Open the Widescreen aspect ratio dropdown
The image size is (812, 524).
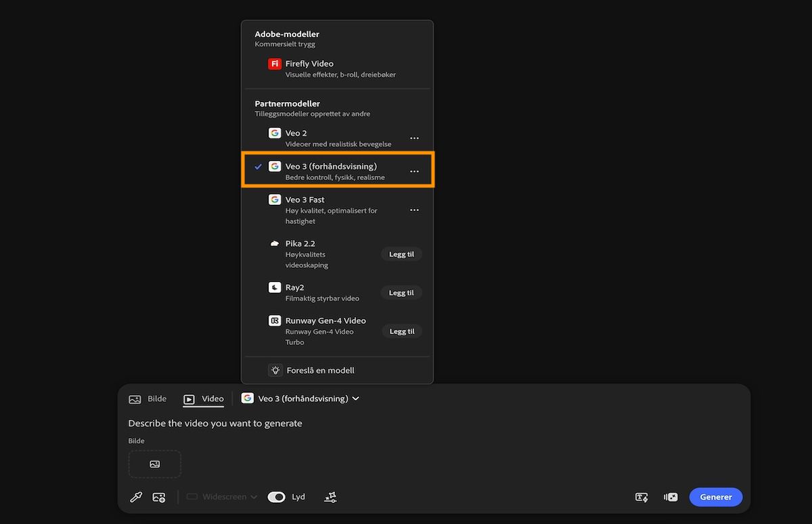(x=222, y=497)
